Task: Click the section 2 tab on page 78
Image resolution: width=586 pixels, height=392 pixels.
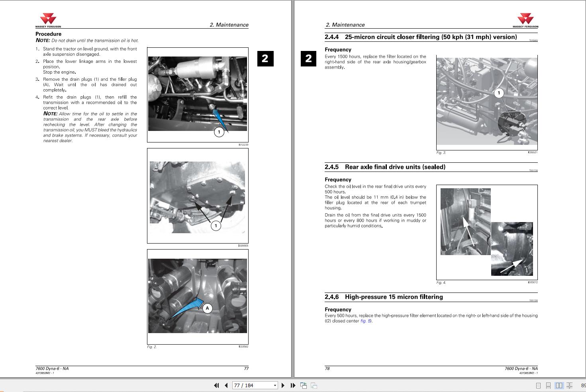Action: (x=308, y=59)
